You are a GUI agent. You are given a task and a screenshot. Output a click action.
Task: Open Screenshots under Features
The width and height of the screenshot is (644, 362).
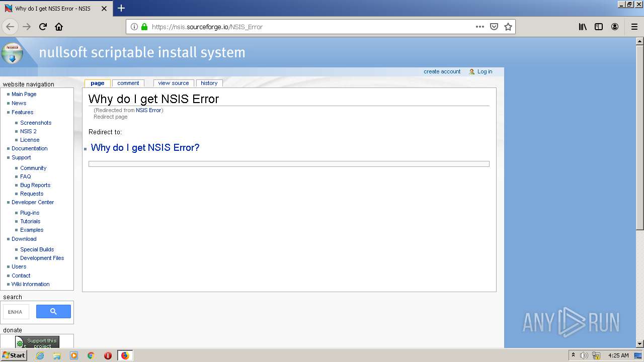36,123
